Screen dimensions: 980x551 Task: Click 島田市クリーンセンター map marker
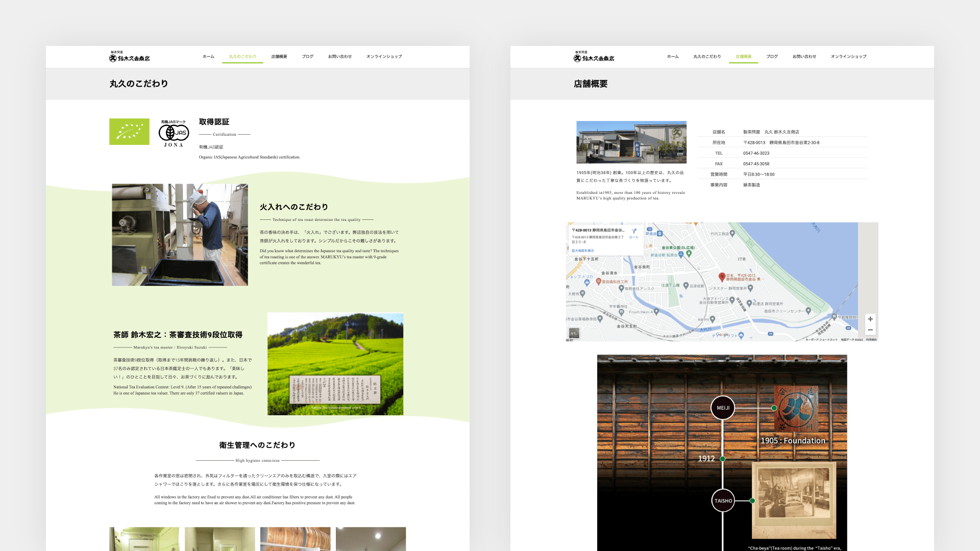click(808, 310)
